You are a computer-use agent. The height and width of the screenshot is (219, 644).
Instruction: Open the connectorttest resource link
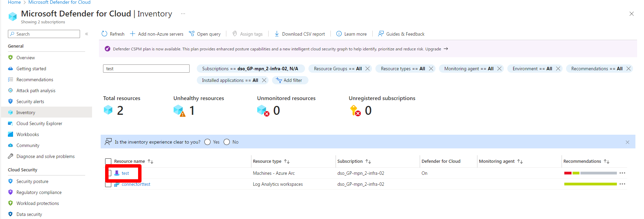[136, 184]
